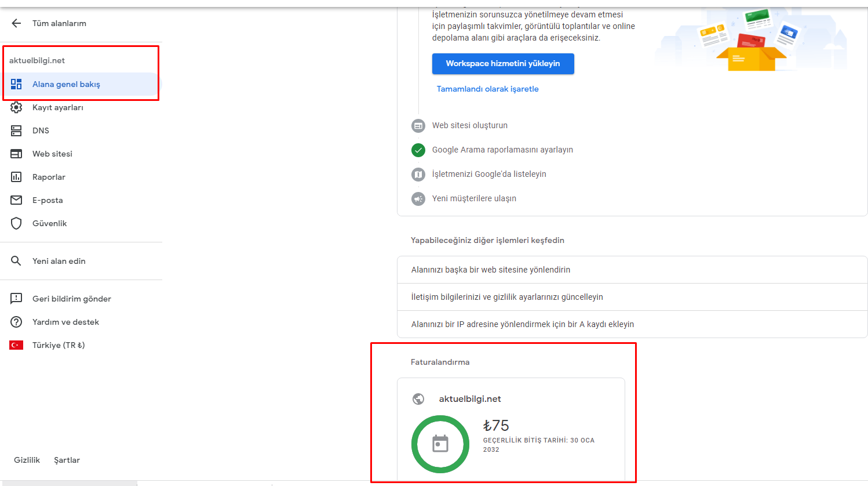
Task: Click the green checkmark for Google Arama
Action: coord(418,150)
